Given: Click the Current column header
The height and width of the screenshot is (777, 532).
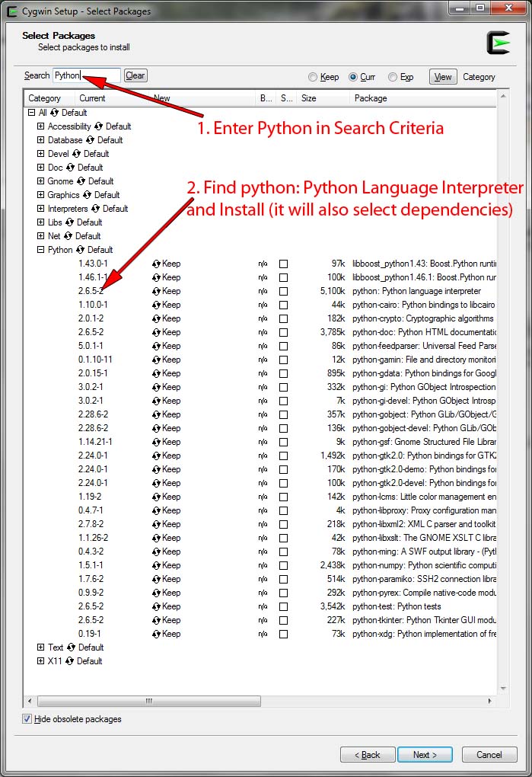Looking at the screenshot, I should [113, 98].
